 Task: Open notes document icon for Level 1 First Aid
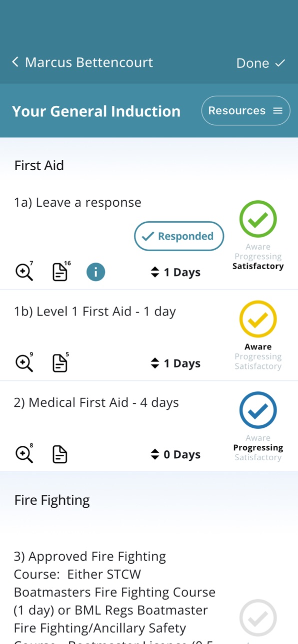(60, 363)
